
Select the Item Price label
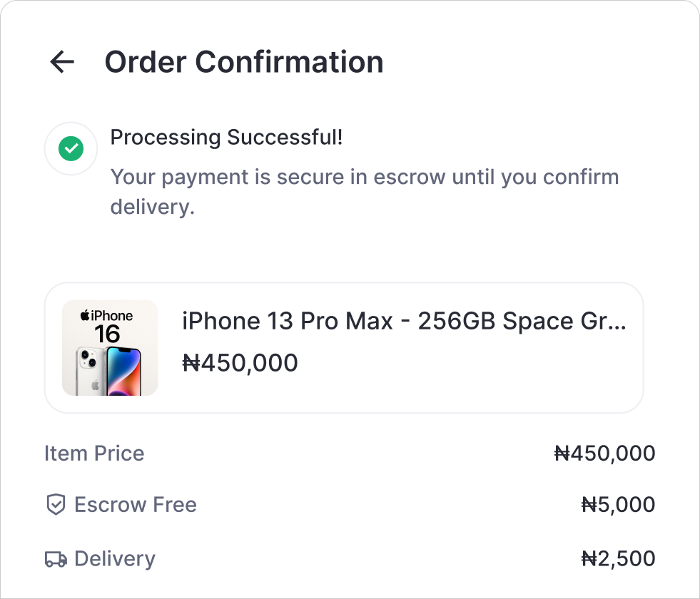pos(94,454)
